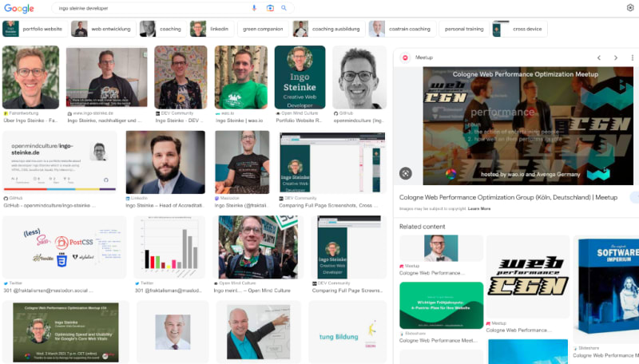Click the Google logo

[x=18, y=8]
